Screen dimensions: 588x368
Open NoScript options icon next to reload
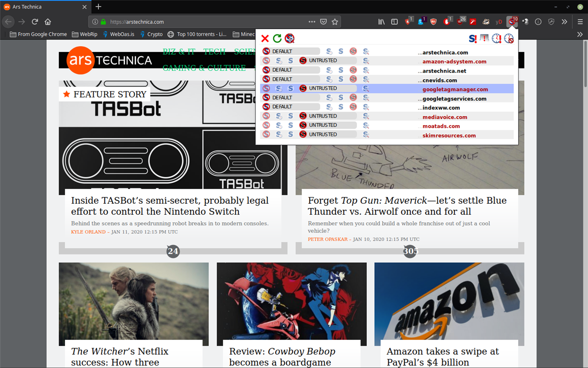pyautogui.click(x=289, y=39)
